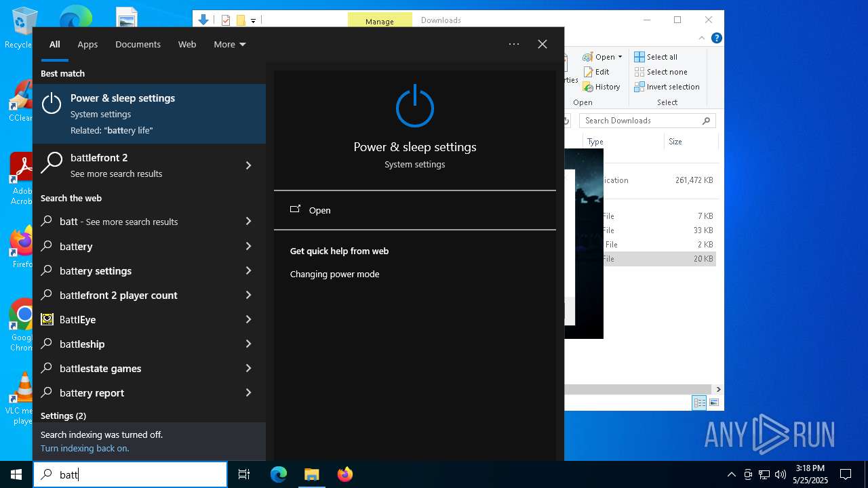This screenshot has width=868, height=488.
Task: Open search options ellipsis menu
Action: pyautogui.click(x=514, y=44)
